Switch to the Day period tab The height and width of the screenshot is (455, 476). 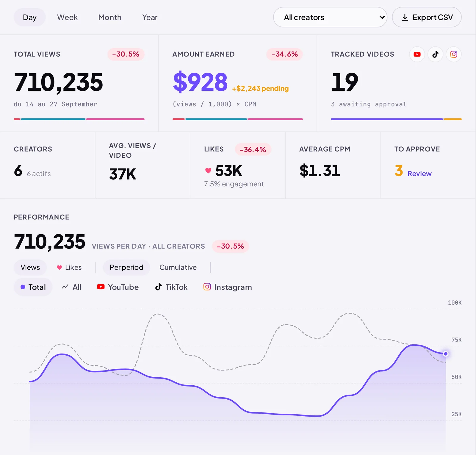pos(30,17)
